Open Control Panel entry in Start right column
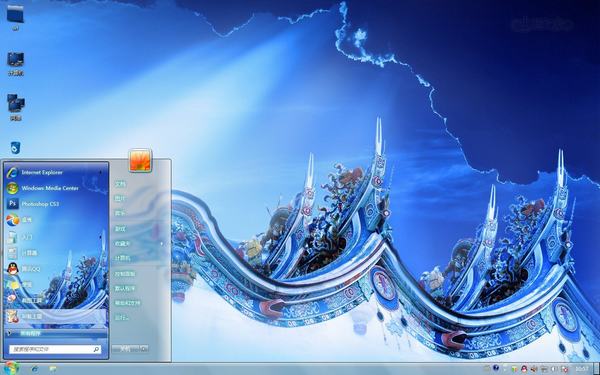Image resolution: width=600 pixels, height=375 pixels. pyautogui.click(x=125, y=274)
